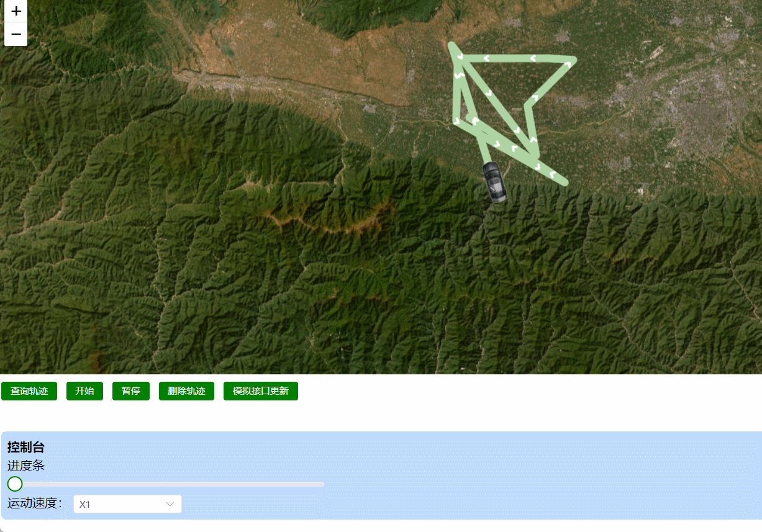Click the southeast end of the green track
The height and width of the screenshot is (532, 762).
(564, 182)
